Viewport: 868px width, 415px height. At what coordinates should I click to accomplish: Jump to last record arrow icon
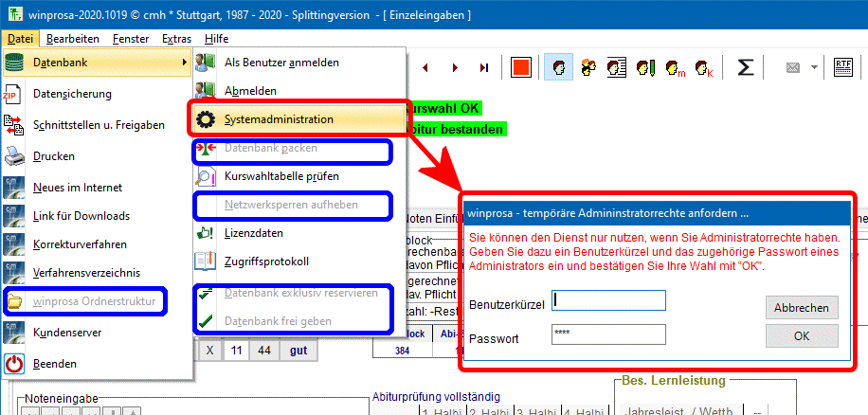tap(484, 67)
